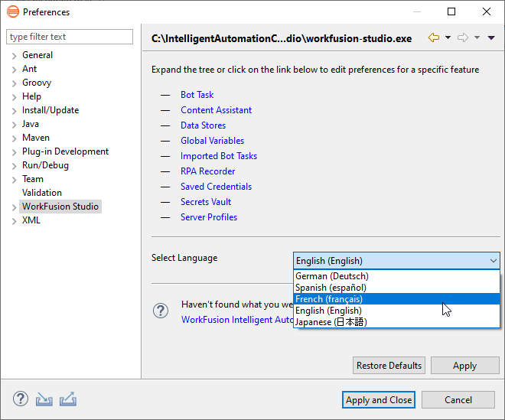The height and width of the screenshot is (420, 505).
Task: Open the Saved Credentials link
Action: pyautogui.click(x=216, y=187)
